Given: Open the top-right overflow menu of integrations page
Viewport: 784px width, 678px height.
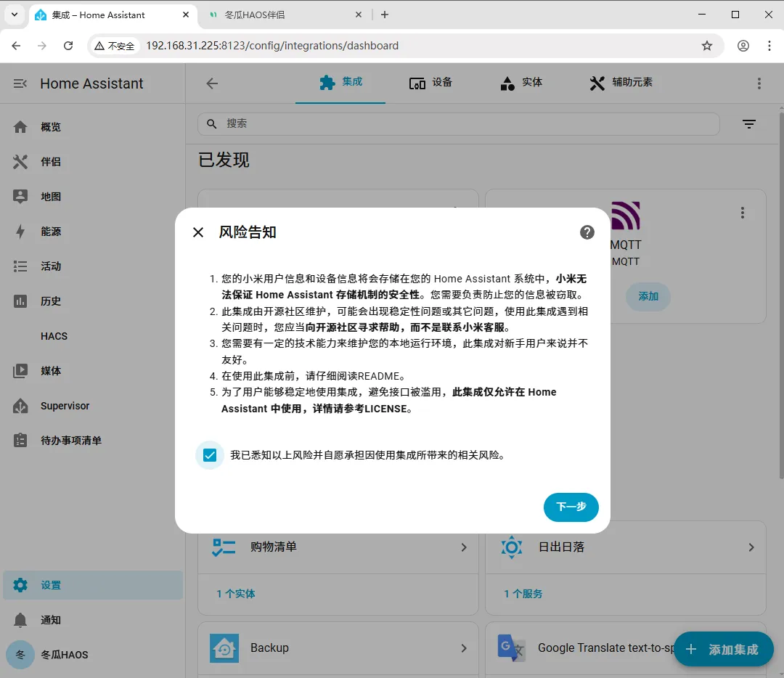Looking at the screenshot, I should click(x=759, y=83).
